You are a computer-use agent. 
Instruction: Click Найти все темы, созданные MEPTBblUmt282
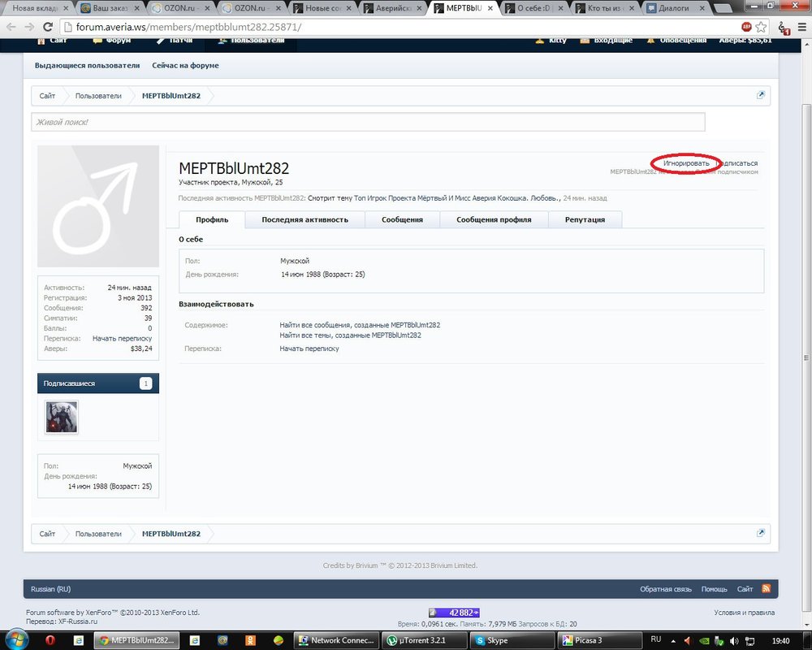click(350, 335)
